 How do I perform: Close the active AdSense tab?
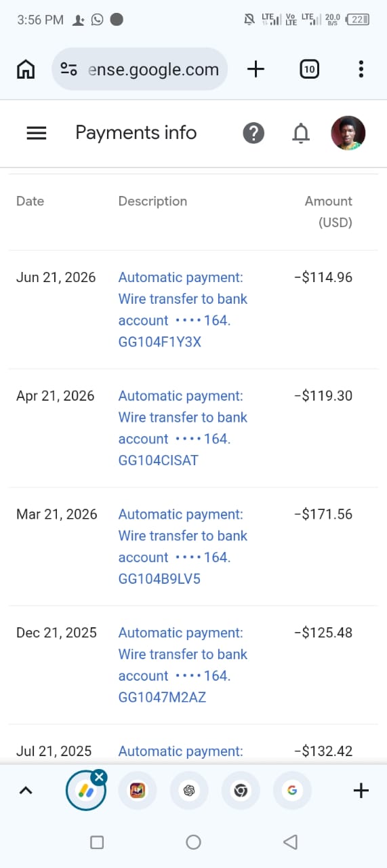click(99, 777)
